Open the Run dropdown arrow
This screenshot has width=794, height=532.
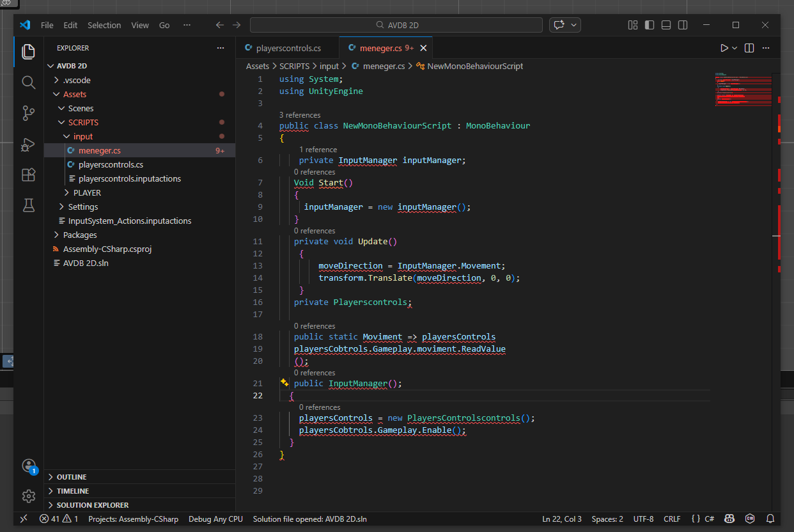pyautogui.click(x=735, y=48)
